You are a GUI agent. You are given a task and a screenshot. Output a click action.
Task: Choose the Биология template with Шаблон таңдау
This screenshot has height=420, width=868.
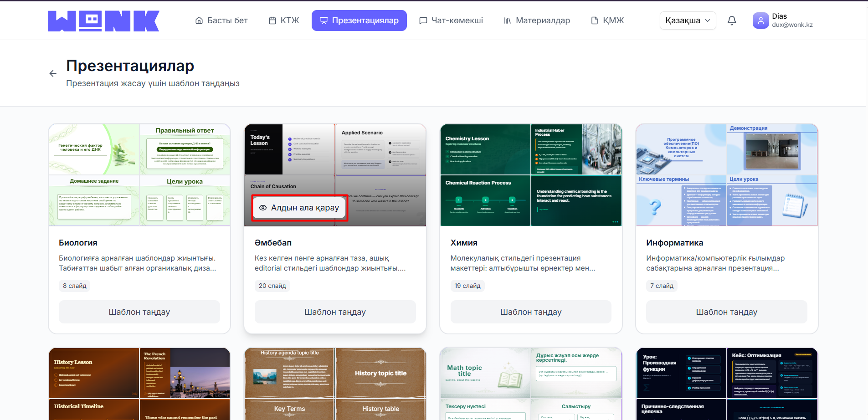pyautogui.click(x=139, y=312)
